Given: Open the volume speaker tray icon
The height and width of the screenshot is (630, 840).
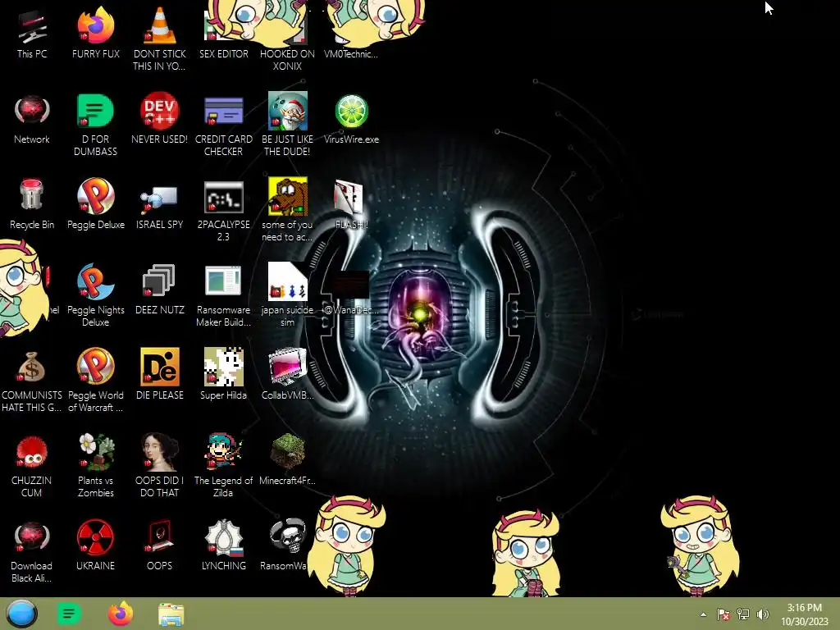Looking at the screenshot, I should (x=763, y=614).
